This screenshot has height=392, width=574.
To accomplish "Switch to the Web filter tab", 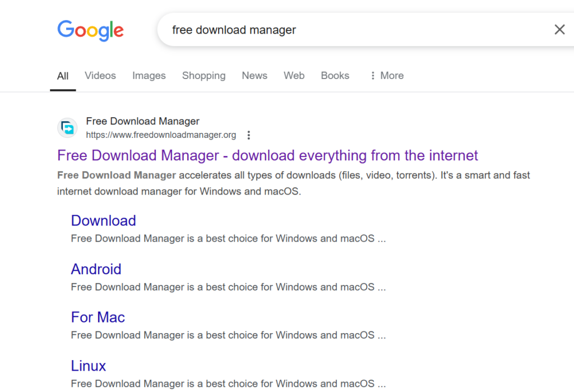I will coord(294,76).
